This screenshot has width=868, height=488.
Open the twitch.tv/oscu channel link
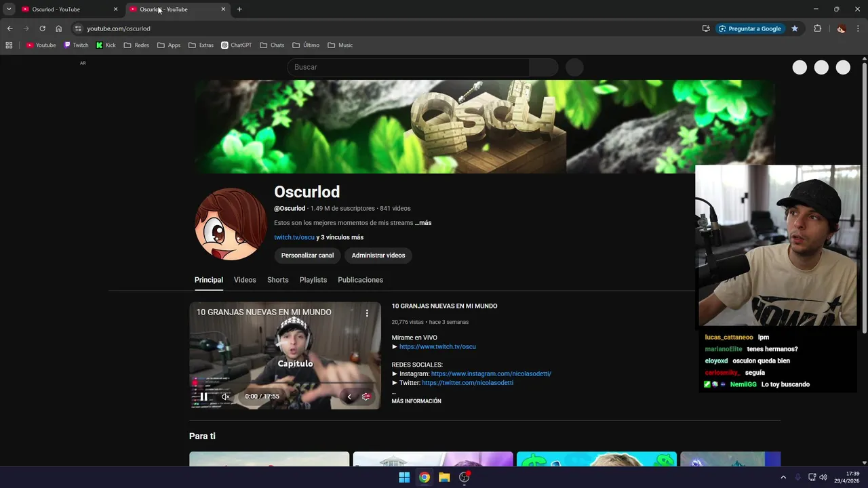click(294, 238)
